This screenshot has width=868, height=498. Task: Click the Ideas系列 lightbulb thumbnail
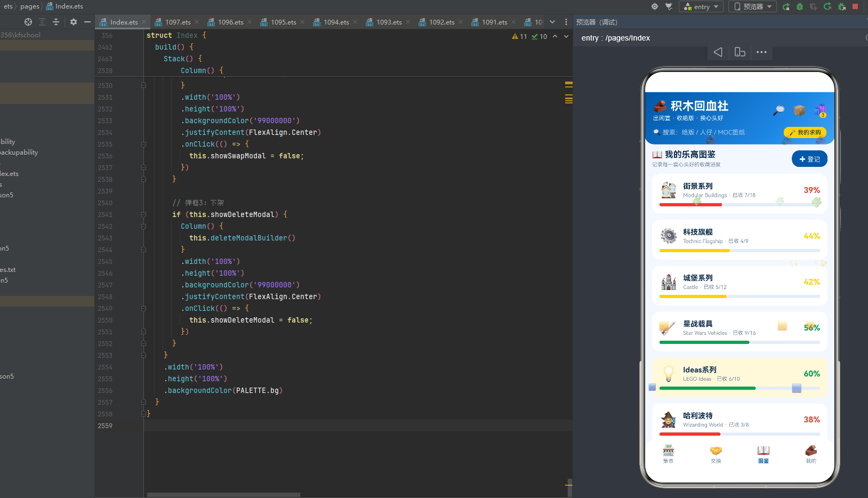click(x=669, y=373)
